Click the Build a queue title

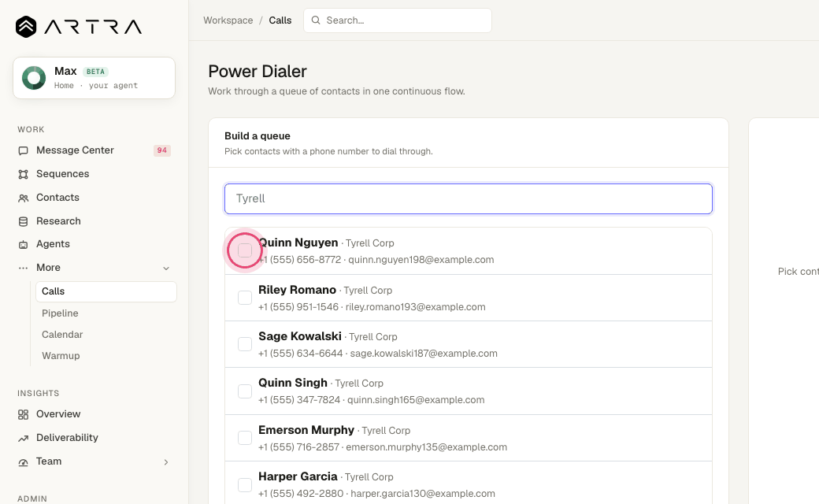[258, 135]
